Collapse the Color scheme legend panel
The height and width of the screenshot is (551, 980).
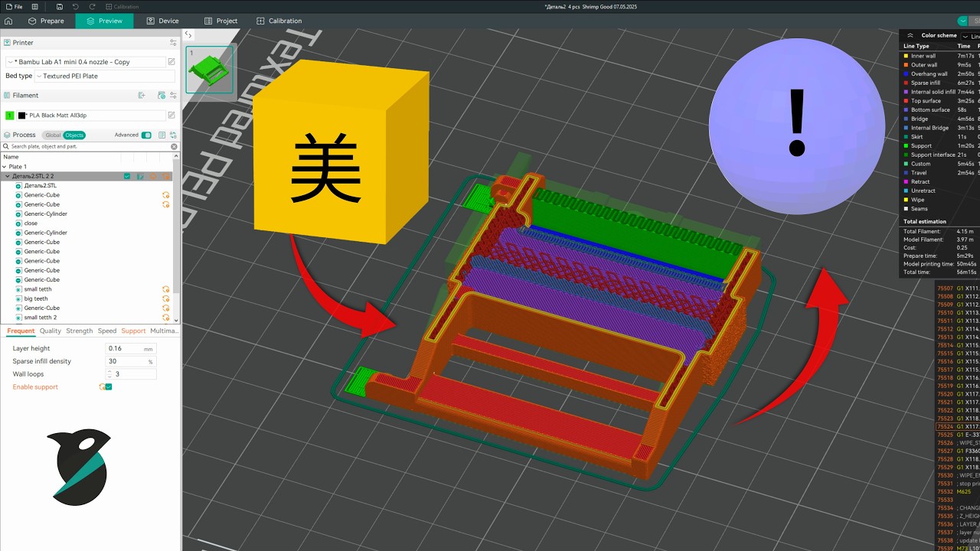pyautogui.click(x=910, y=36)
